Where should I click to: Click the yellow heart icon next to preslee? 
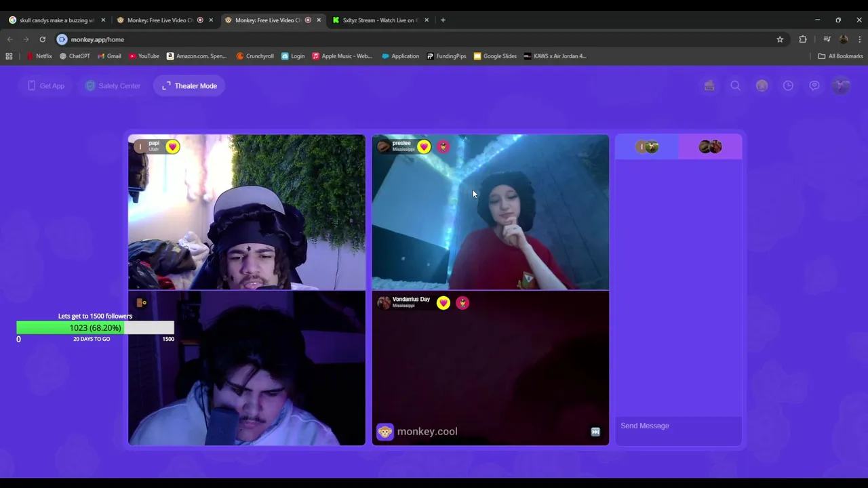424,146
